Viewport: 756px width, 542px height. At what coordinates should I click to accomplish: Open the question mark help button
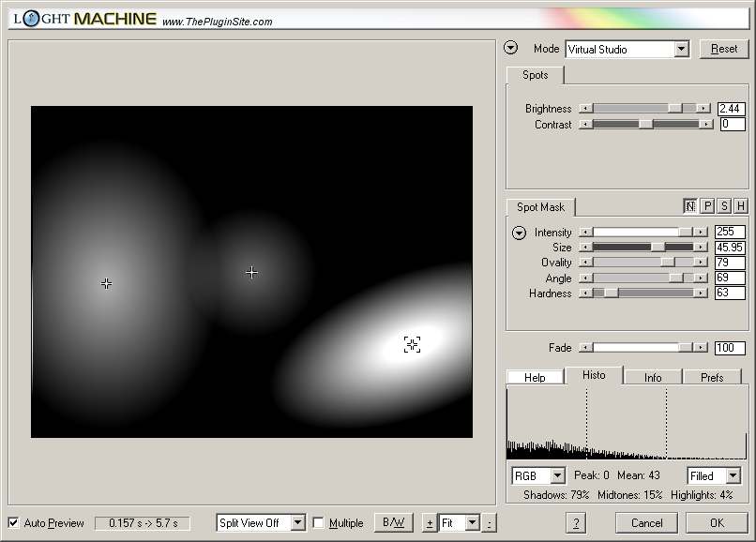click(576, 523)
